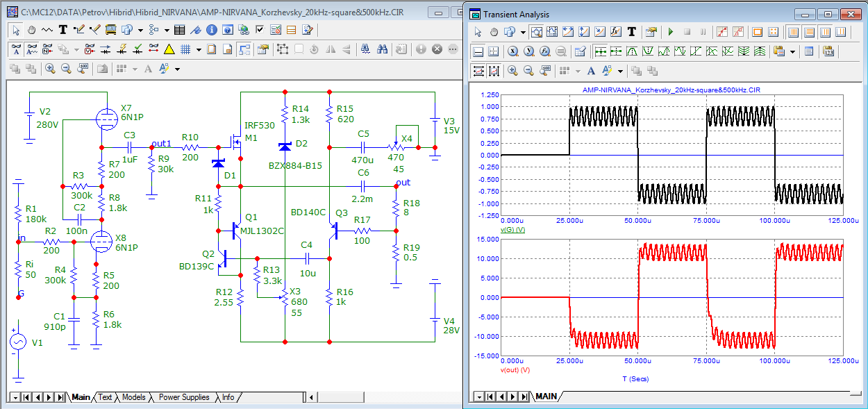Click the fx function icon in analysis toolbar
This screenshot has height=409, width=868.
(615, 32)
